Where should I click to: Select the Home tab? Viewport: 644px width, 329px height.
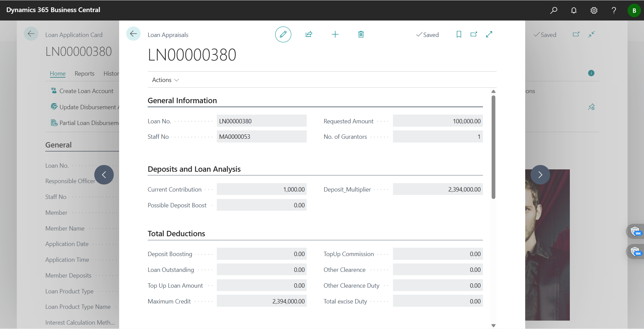pos(57,73)
